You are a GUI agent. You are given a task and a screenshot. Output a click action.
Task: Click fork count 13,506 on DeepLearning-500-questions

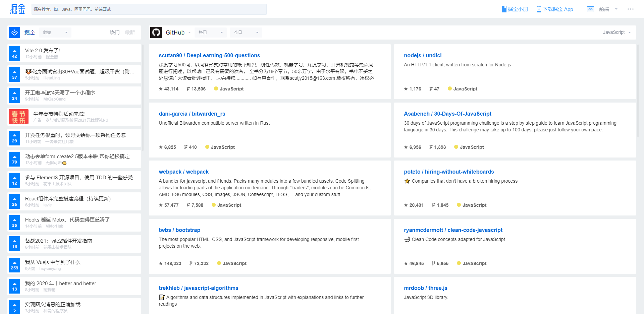pos(196,89)
